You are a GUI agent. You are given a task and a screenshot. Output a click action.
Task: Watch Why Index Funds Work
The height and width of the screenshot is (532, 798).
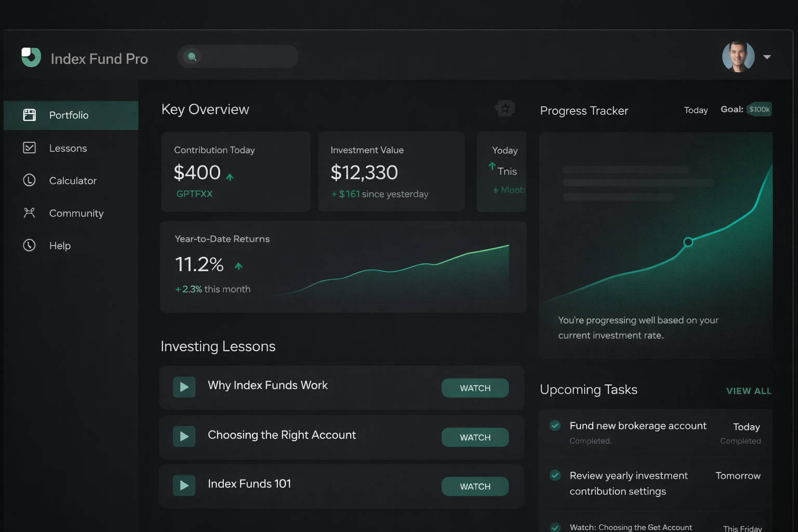475,388
